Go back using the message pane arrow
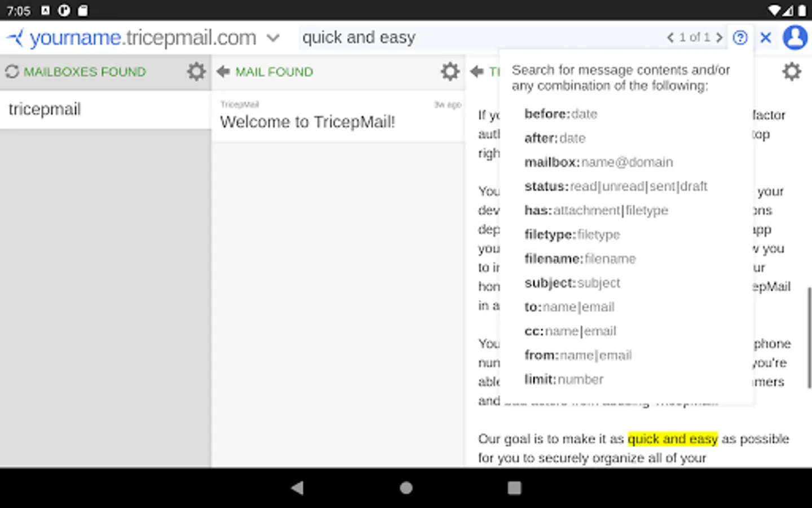Viewport: 812px width, 508px height. tap(477, 72)
